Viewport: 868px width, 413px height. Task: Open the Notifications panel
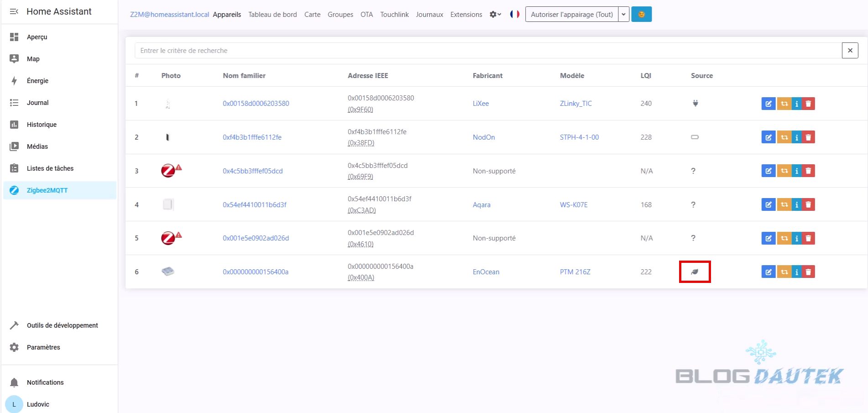coord(45,382)
